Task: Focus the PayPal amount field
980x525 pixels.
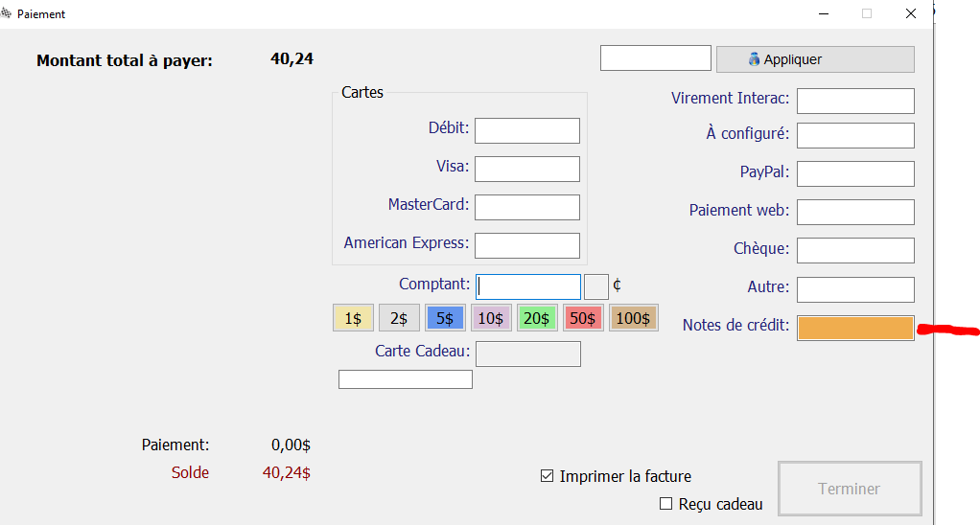Action: [x=854, y=173]
